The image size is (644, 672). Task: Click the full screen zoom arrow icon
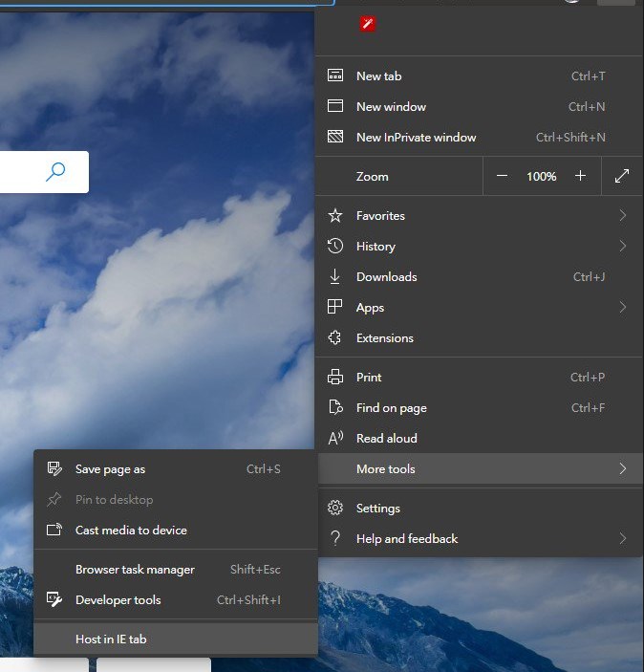click(x=622, y=176)
